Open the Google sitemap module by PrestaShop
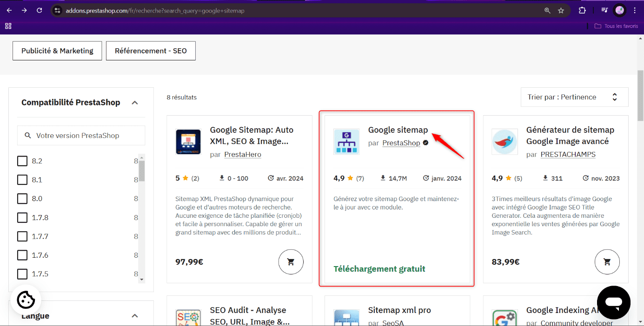This screenshot has height=326, width=644. click(398, 130)
